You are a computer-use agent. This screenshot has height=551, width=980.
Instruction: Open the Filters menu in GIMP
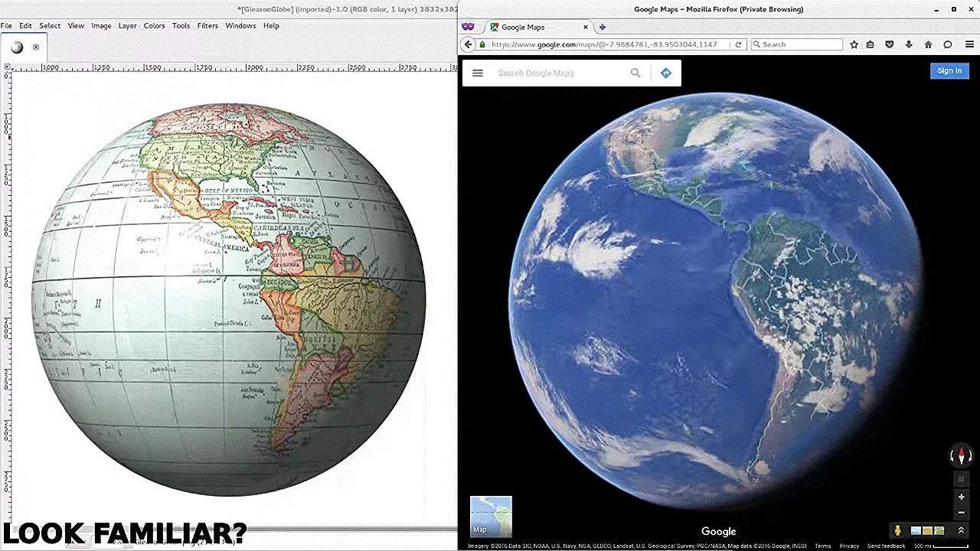point(207,25)
